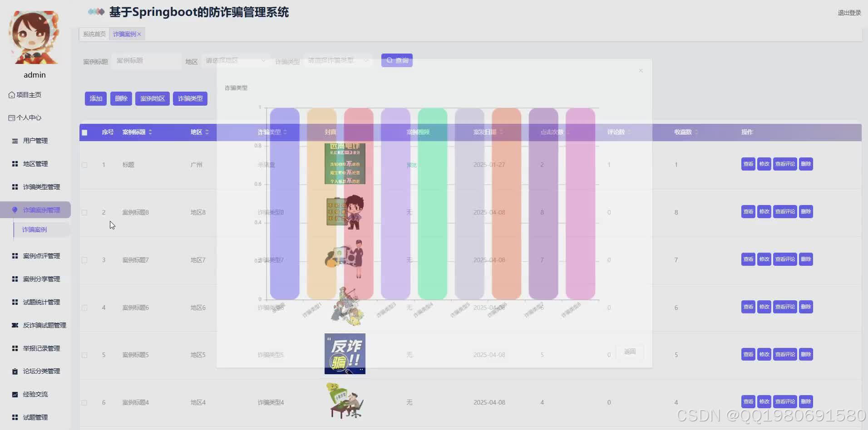The width and height of the screenshot is (868, 430).
Task: Click the magnifier icon on 查询 button
Action: (x=390, y=60)
